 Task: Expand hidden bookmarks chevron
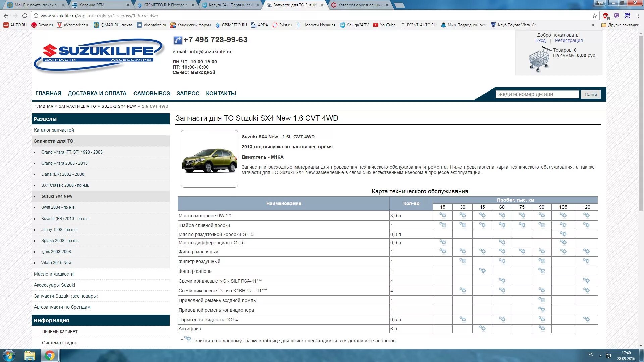[593, 25]
